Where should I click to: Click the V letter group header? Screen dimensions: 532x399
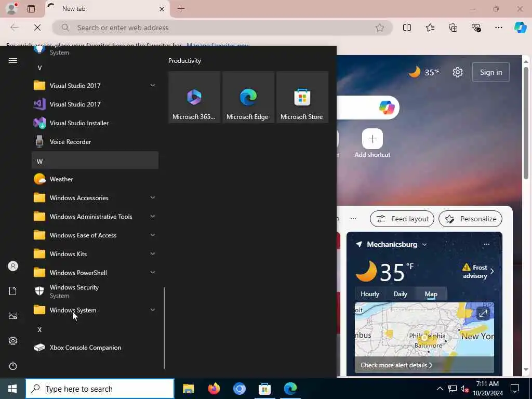coord(95,68)
